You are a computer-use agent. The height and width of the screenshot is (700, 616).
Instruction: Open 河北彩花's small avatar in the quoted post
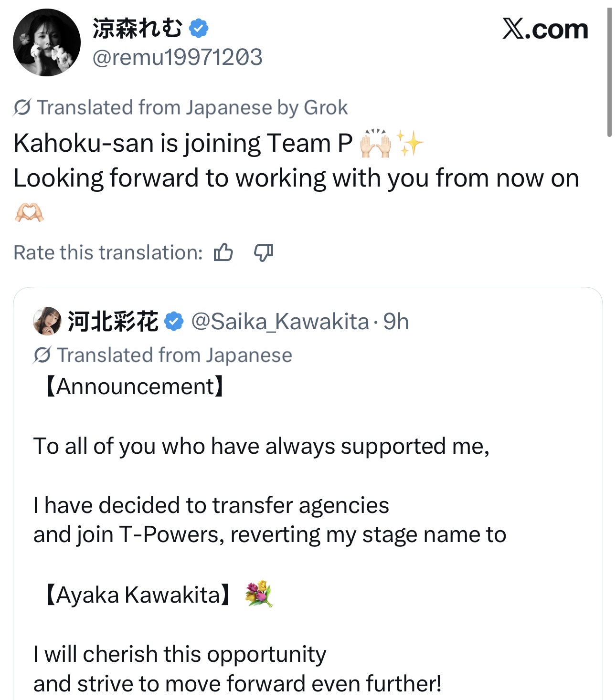pyautogui.click(x=47, y=321)
